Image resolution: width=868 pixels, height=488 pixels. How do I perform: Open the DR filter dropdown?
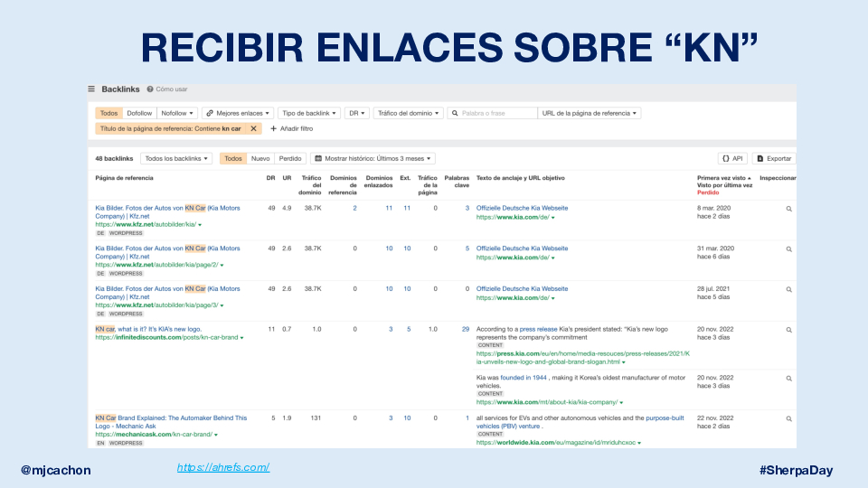tap(356, 114)
